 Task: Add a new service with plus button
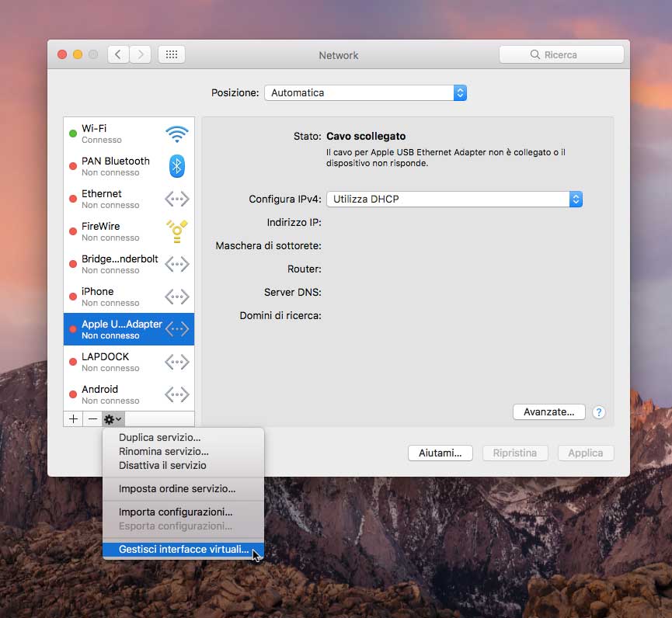click(x=73, y=418)
